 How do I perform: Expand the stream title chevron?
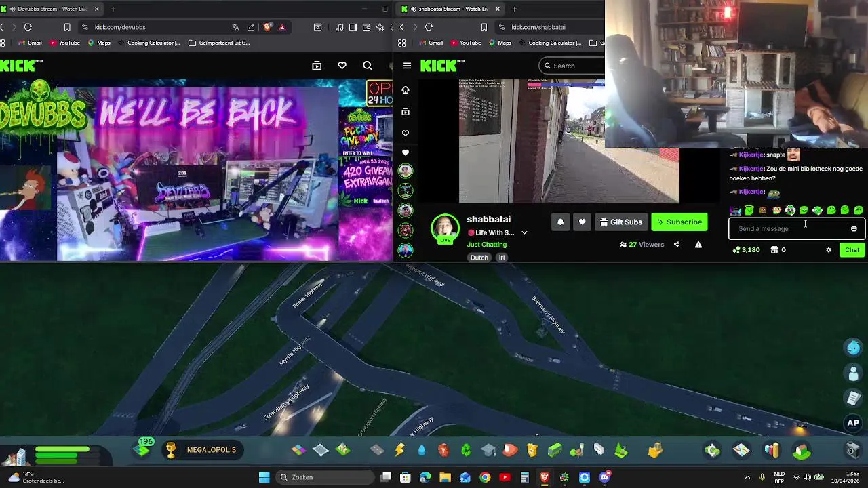click(x=524, y=233)
